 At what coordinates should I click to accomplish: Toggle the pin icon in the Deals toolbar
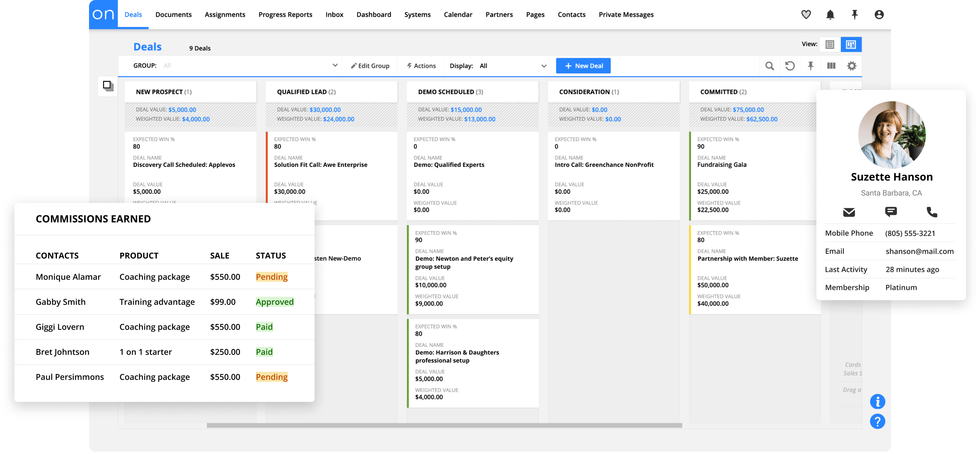click(811, 65)
